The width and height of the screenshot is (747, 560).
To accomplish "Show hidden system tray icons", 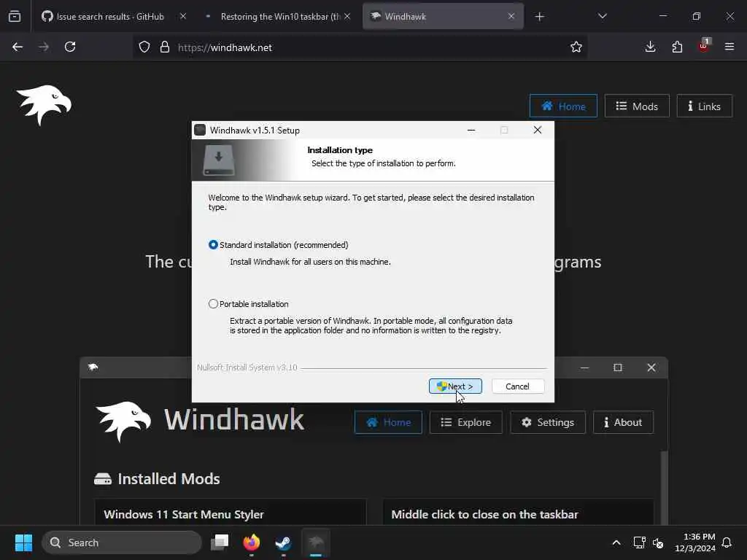I will pos(616,542).
